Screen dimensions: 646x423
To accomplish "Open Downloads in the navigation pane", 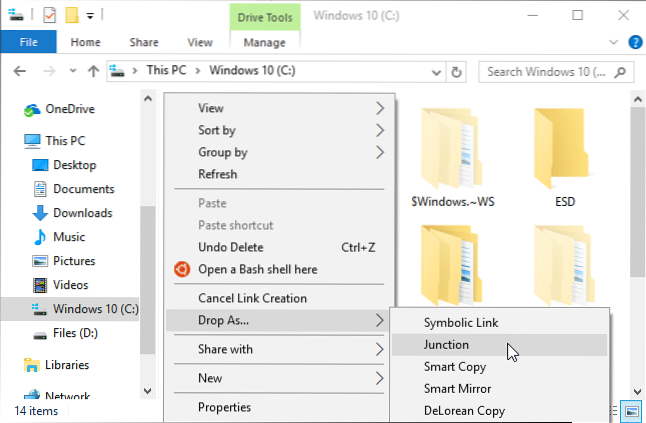I will click(x=72, y=213).
